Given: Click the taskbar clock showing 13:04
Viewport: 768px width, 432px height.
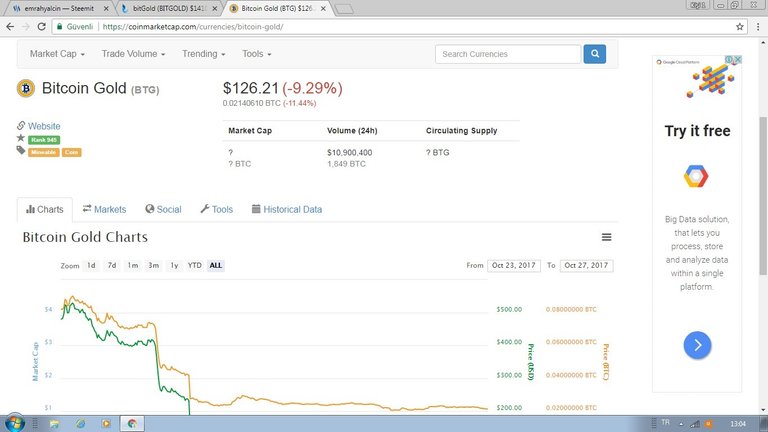Looking at the screenshot, I should 738,424.
